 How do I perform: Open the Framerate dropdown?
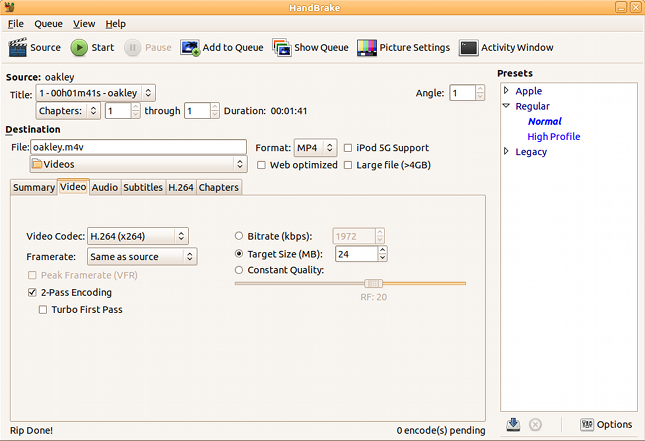click(142, 257)
